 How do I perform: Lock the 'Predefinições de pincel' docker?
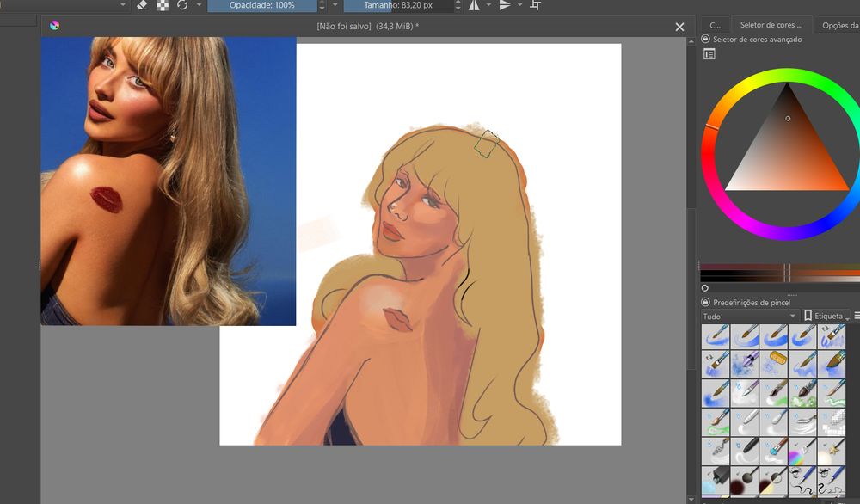pos(706,303)
